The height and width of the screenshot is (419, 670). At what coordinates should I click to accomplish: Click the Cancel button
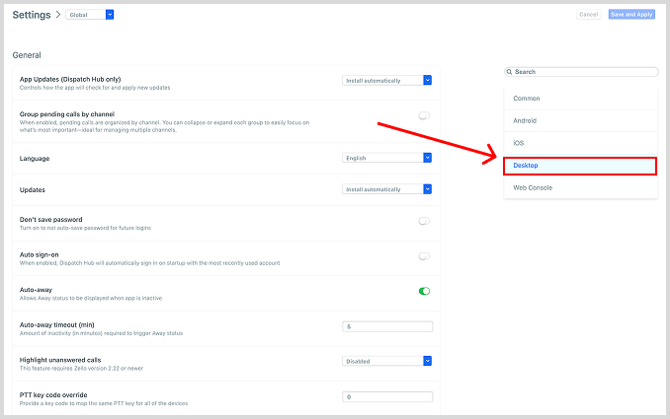pyautogui.click(x=588, y=15)
